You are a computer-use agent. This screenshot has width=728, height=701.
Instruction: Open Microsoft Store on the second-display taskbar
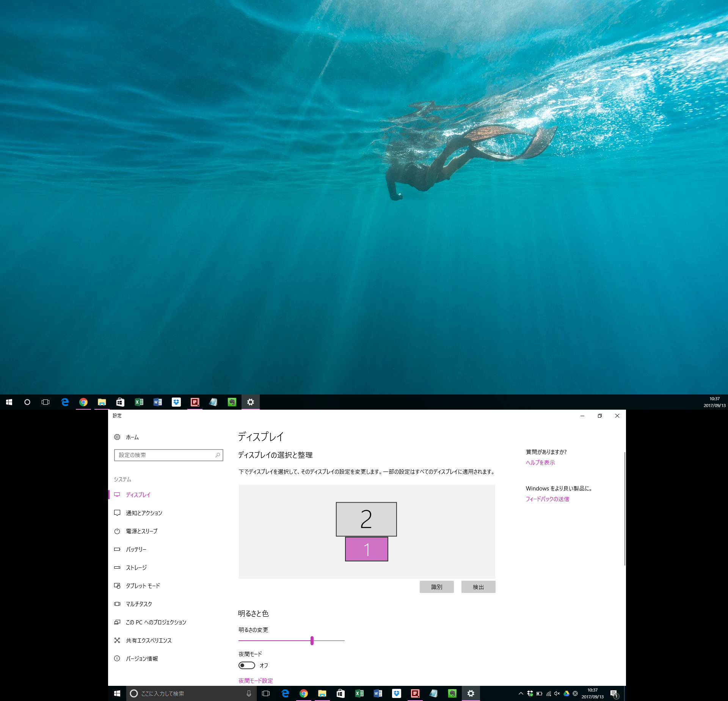click(120, 402)
